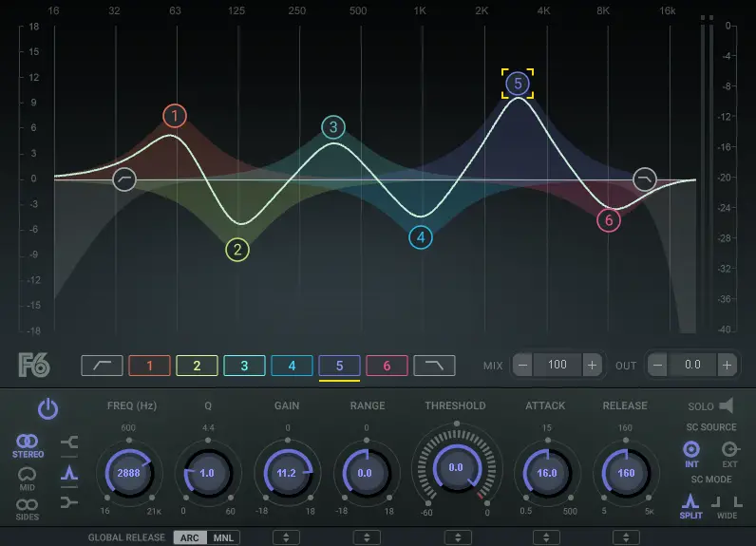Image resolution: width=756 pixels, height=546 pixels.
Task: Click the RANGE knob showing 0.0
Action: (x=366, y=473)
